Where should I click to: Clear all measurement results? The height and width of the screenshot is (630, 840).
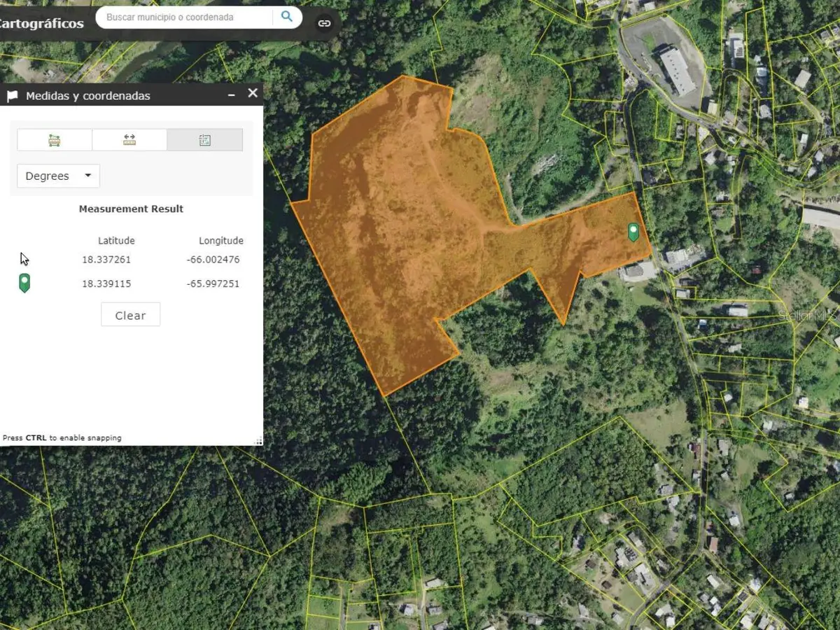[130, 314]
